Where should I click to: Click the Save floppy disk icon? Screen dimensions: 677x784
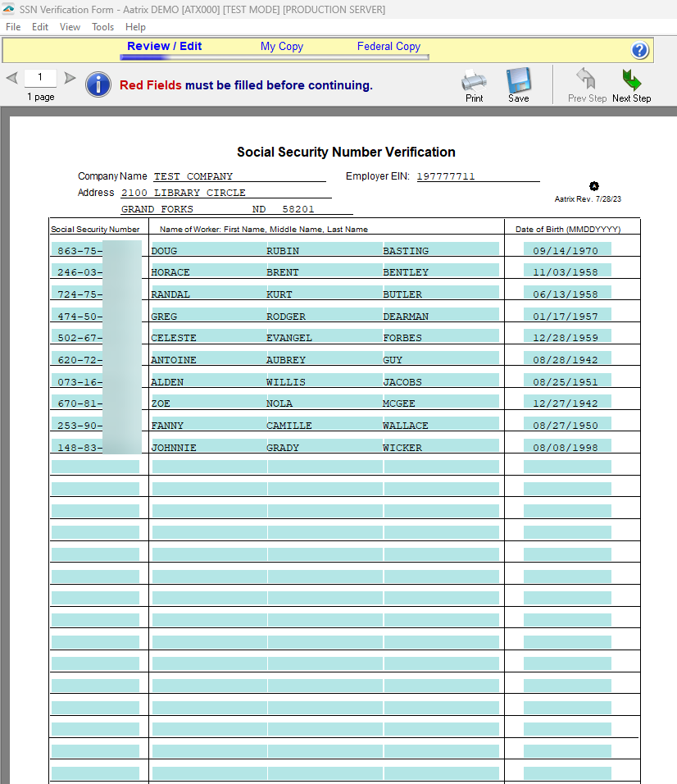click(x=518, y=81)
